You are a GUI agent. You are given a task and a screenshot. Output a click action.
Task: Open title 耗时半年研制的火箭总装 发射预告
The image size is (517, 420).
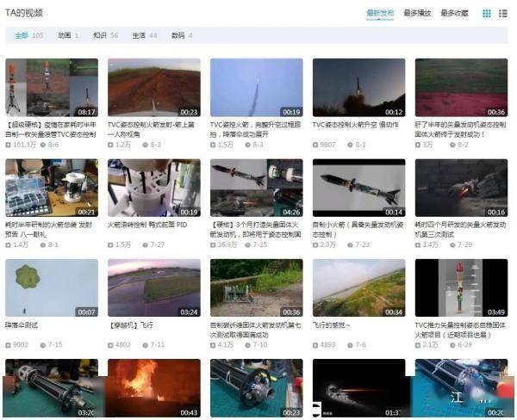tap(48, 230)
